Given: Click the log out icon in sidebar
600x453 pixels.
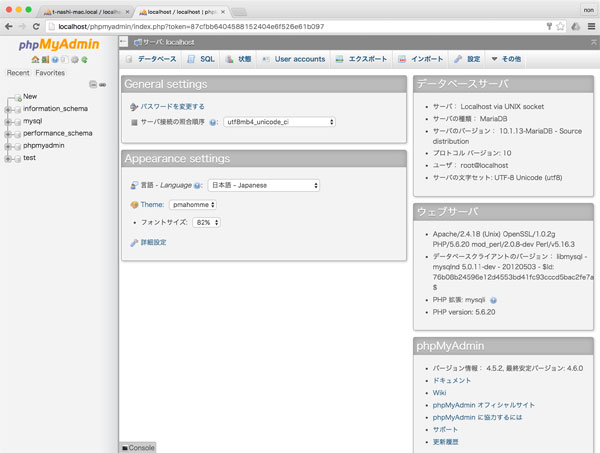Looking at the screenshot, I should click(x=45, y=60).
